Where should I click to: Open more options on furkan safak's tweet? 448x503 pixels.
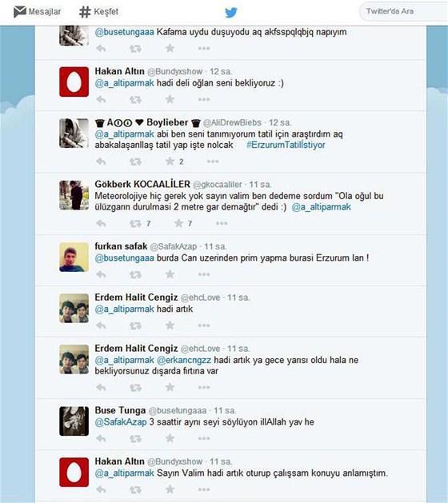[x=204, y=274]
